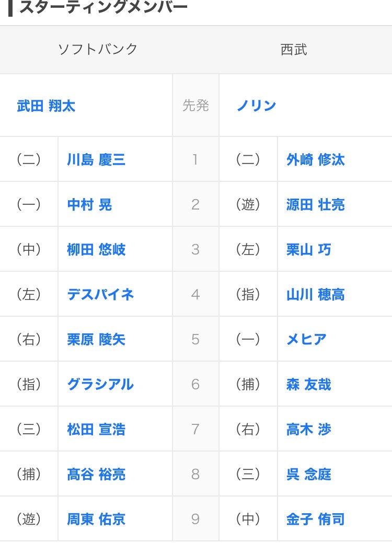Screen dimensions: 392x543
Task: Open catcher 髙谷 裕亮's player page
Action: 96,474
